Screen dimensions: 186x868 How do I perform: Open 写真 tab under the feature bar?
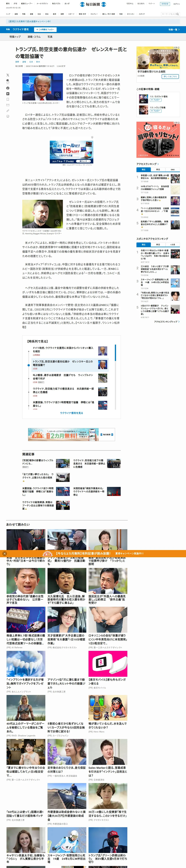50,37
